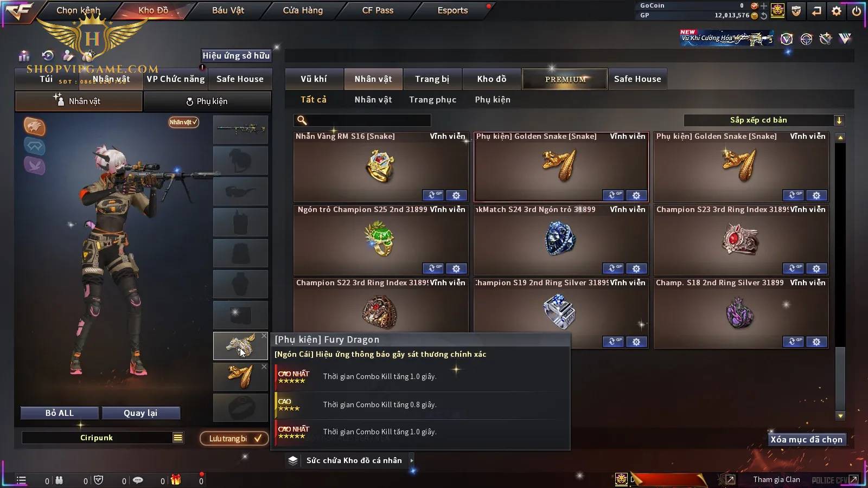Toggle the Nhân vật checkmark badge
The image size is (868, 488).
pos(183,122)
